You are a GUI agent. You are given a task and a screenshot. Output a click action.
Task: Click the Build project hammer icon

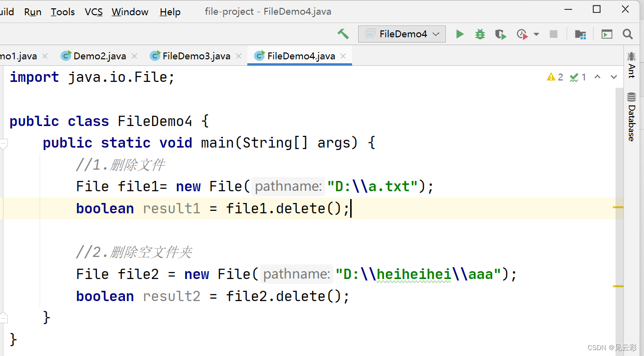coord(343,34)
